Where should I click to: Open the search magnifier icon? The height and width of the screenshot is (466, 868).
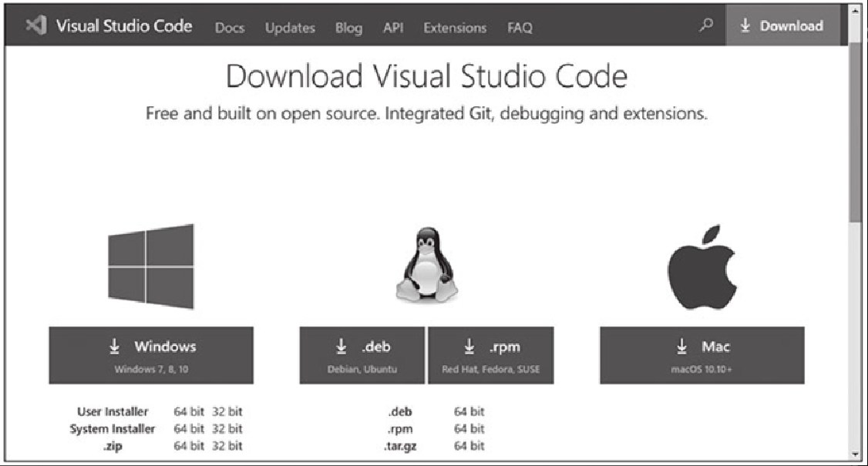(x=706, y=25)
